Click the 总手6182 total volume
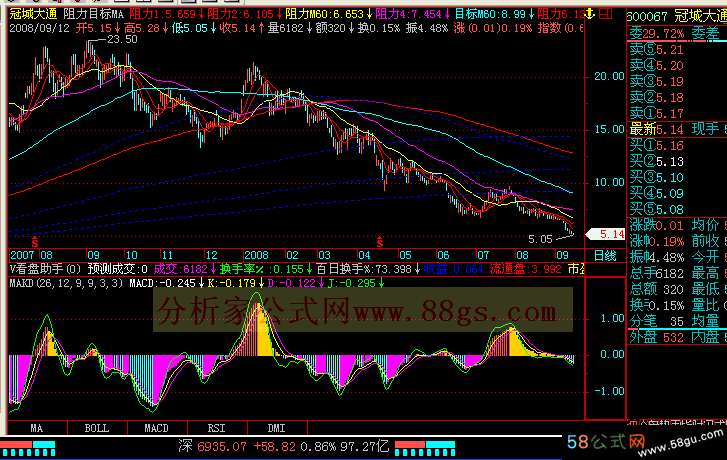This screenshot has width=727, height=460. (656, 273)
